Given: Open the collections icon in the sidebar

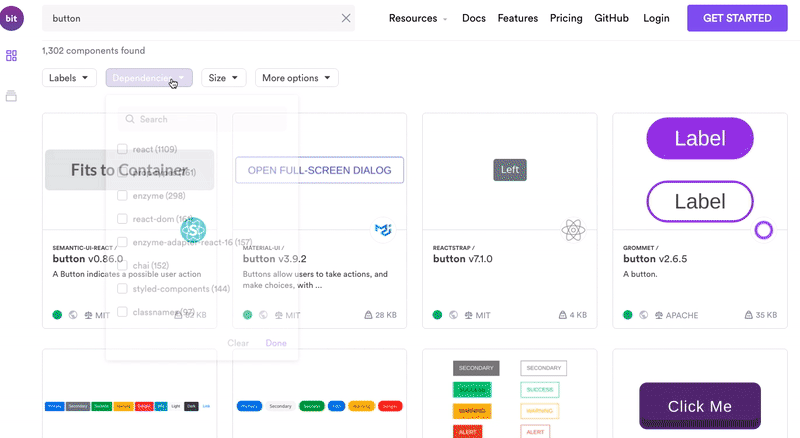Looking at the screenshot, I should (11, 95).
